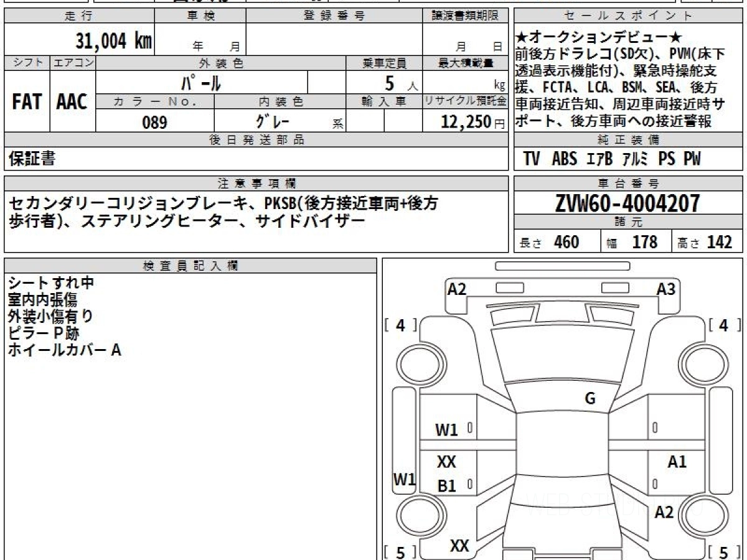Click the PW equipment label
The height and width of the screenshot is (560, 747).
coord(692,159)
